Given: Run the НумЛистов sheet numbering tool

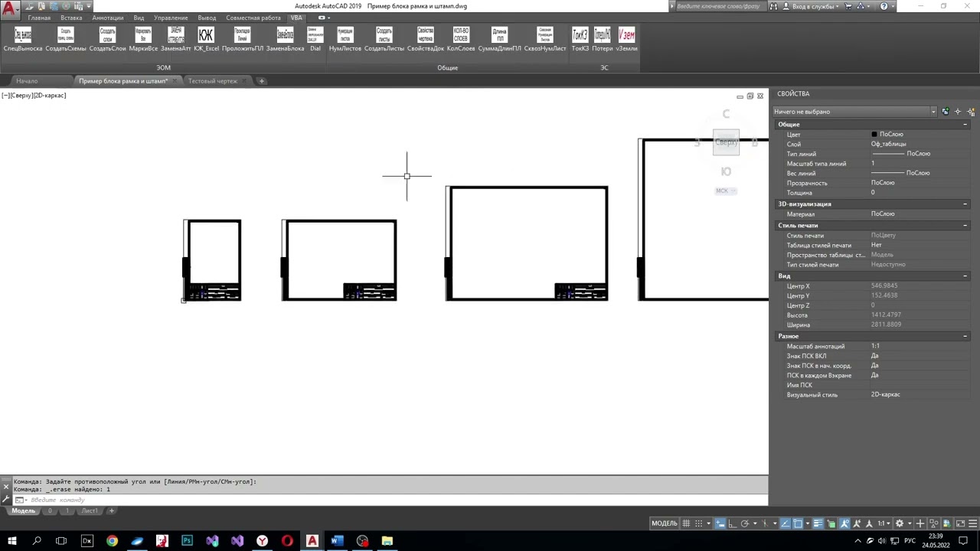Looking at the screenshot, I should (x=345, y=40).
